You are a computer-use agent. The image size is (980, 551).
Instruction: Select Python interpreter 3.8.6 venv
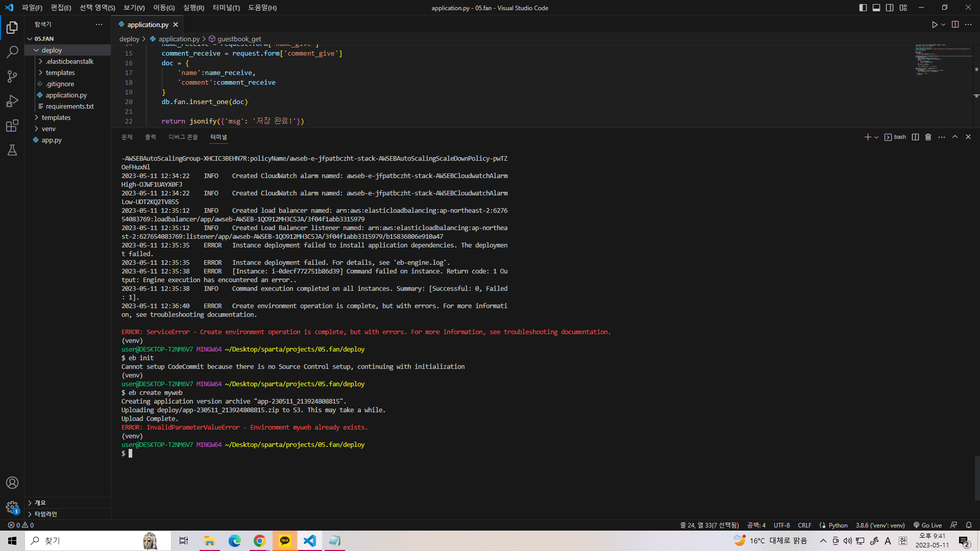point(880,525)
